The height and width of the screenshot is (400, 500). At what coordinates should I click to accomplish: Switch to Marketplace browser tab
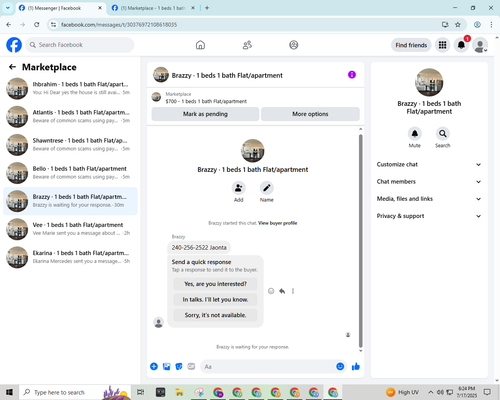[152, 8]
